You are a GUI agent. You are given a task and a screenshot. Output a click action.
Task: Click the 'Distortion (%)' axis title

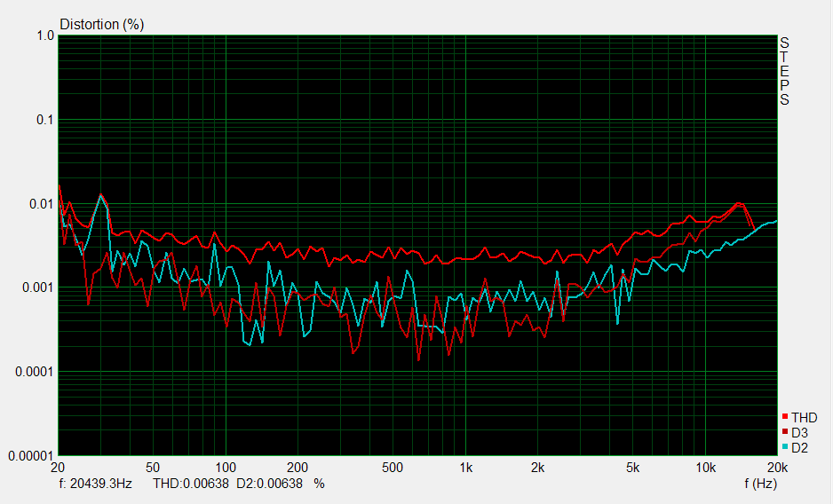tap(102, 25)
